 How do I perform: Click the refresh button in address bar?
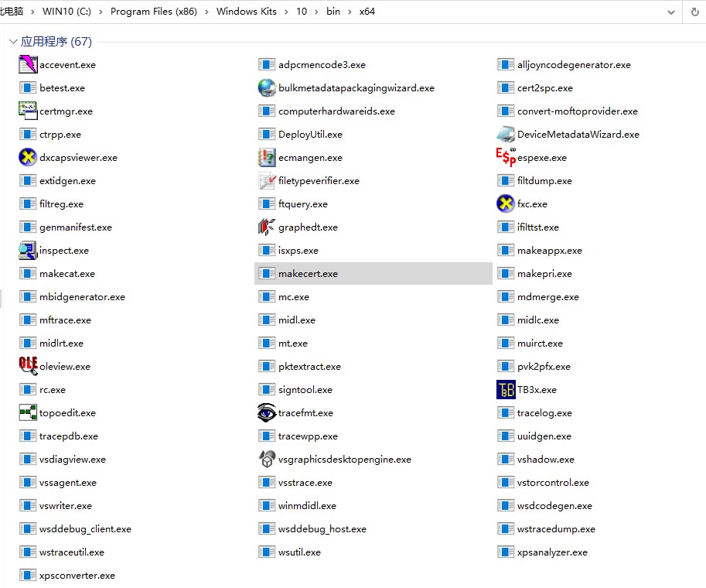click(694, 12)
